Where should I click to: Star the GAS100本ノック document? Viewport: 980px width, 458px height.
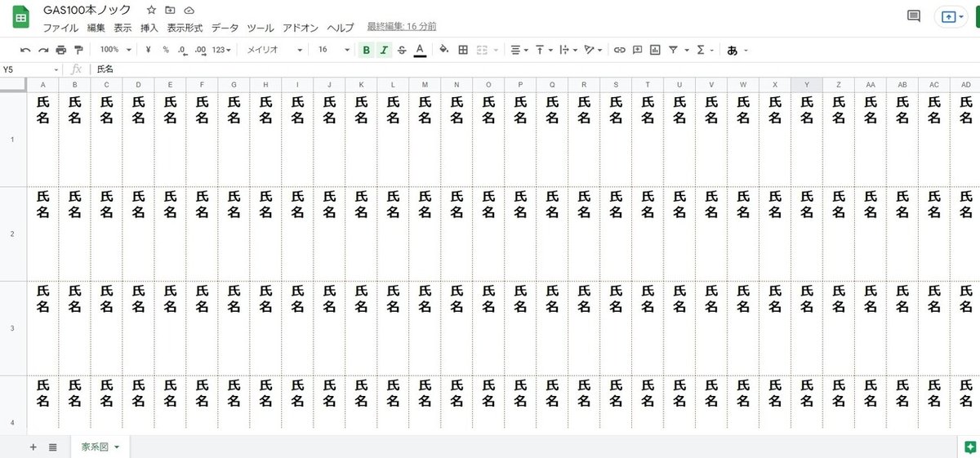point(151,10)
